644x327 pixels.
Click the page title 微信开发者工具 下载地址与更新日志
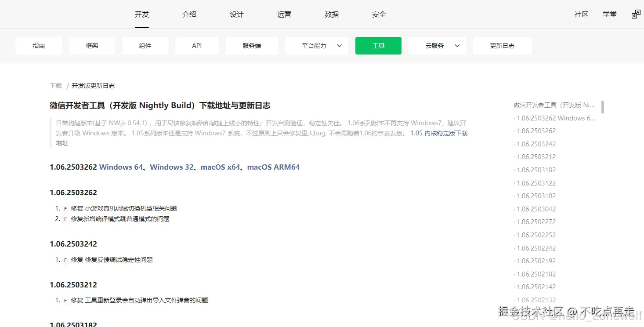[160, 105]
